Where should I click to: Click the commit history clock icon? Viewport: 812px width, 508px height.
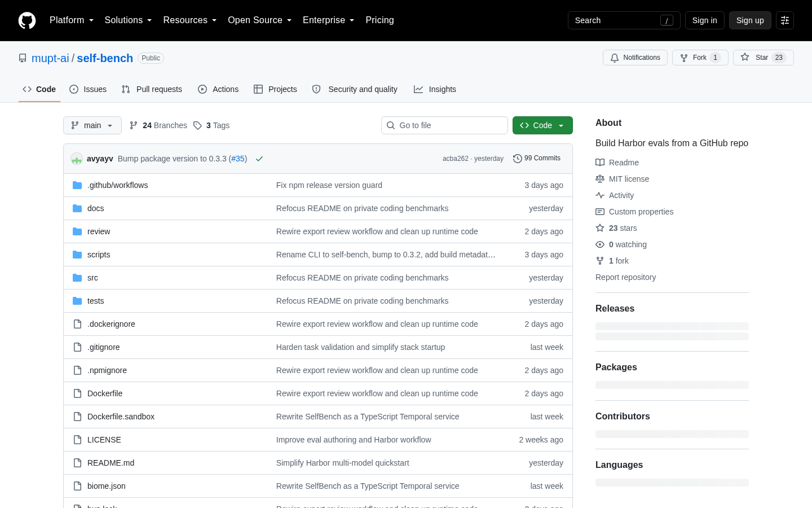point(517,159)
